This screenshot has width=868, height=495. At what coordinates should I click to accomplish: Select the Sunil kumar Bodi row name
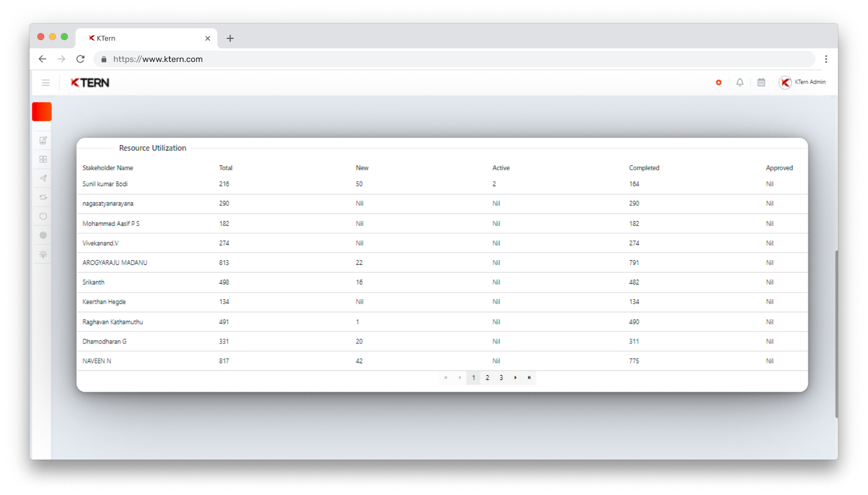point(105,184)
